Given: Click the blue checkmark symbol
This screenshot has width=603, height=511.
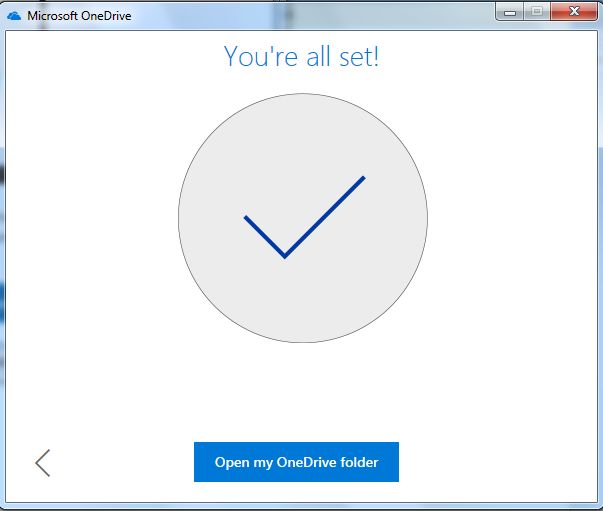Looking at the screenshot, I should click(286, 253).
